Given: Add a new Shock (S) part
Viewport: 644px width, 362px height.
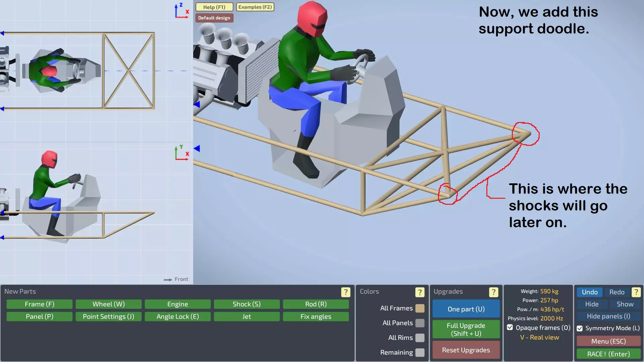Looking at the screenshot, I should (x=247, y=304).
